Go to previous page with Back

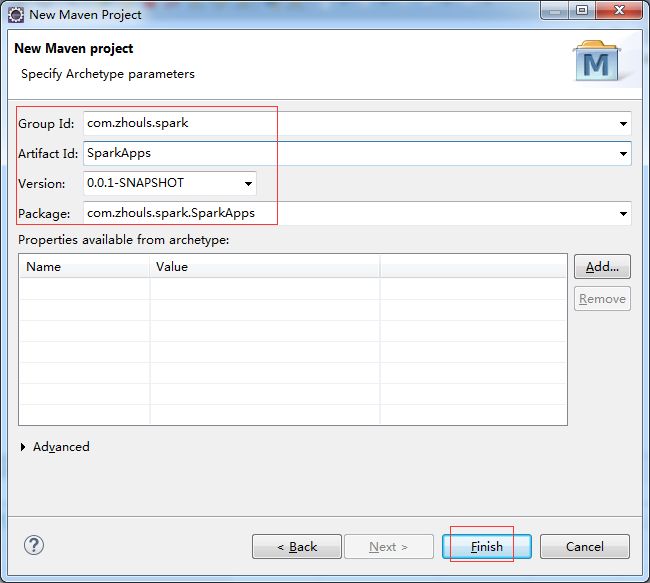click(297, 547)
